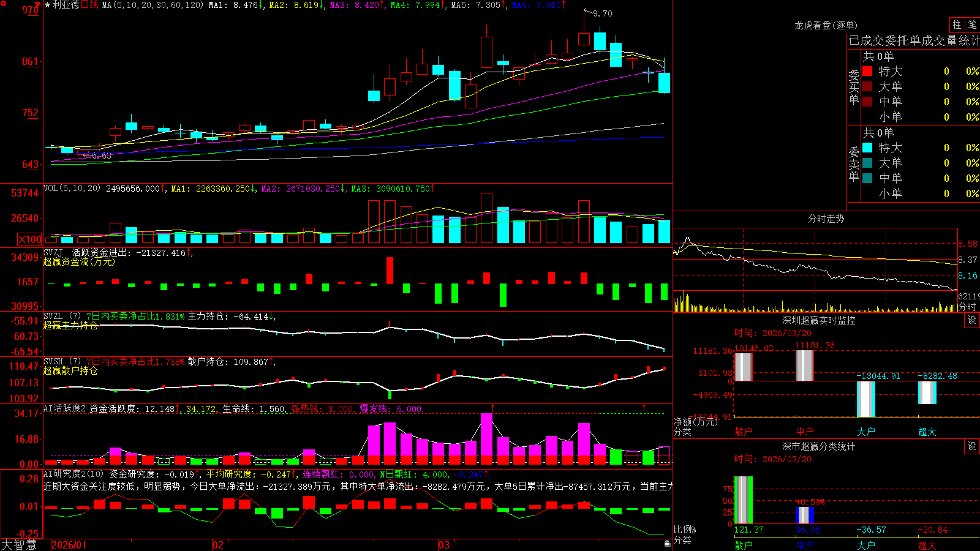Image resolution: width=980 pixels, height=551 pixels.
Task: Click the 9.70 high price marker
Action: 603,13
